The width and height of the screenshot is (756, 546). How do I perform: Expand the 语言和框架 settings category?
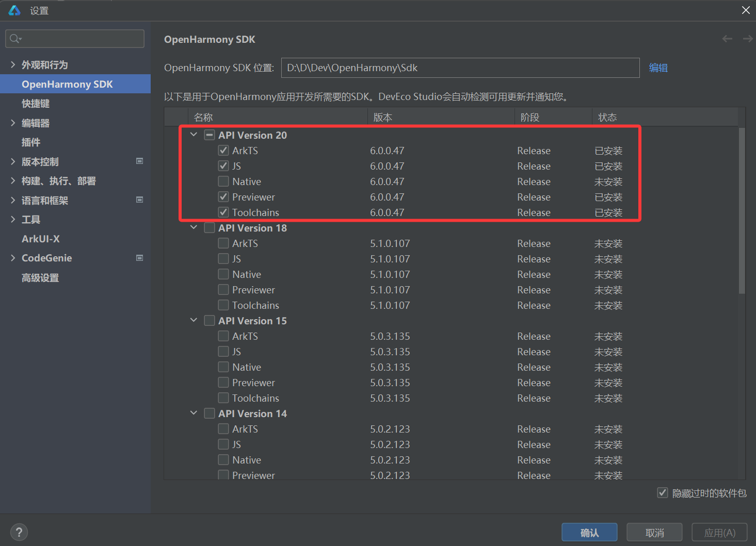13,200
